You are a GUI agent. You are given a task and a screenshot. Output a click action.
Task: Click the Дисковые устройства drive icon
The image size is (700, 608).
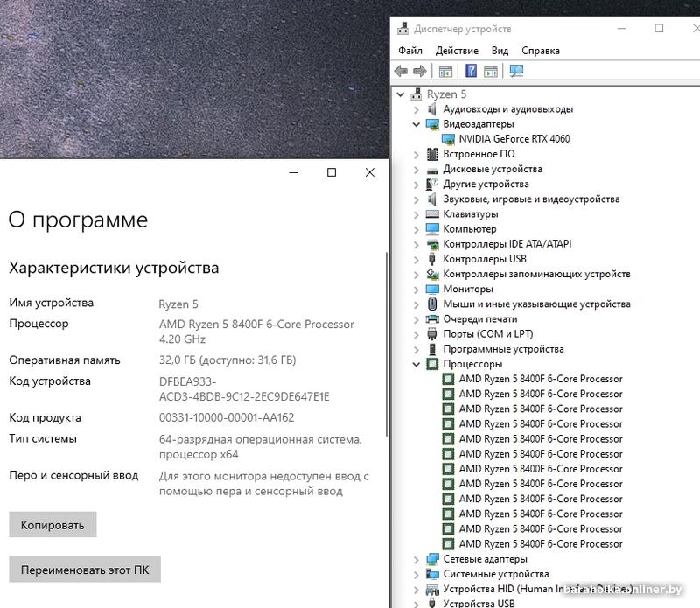tap(432, 170)
